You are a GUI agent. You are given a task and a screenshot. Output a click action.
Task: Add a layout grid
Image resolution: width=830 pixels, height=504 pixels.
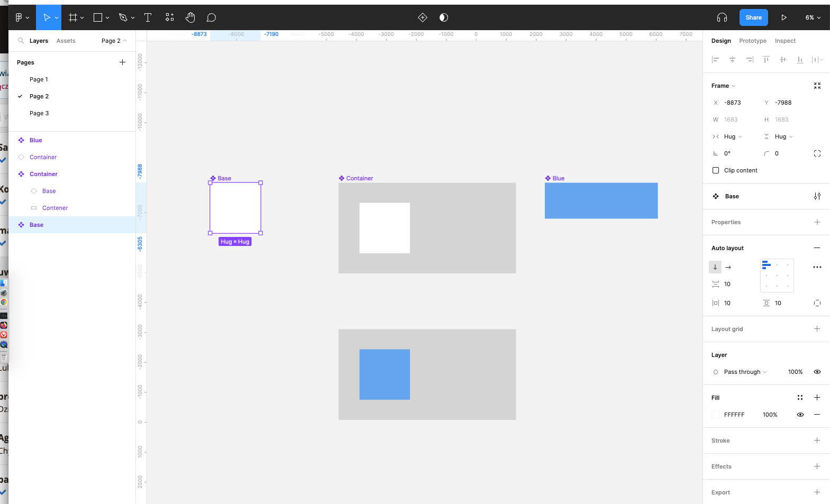tap(817, 329)
